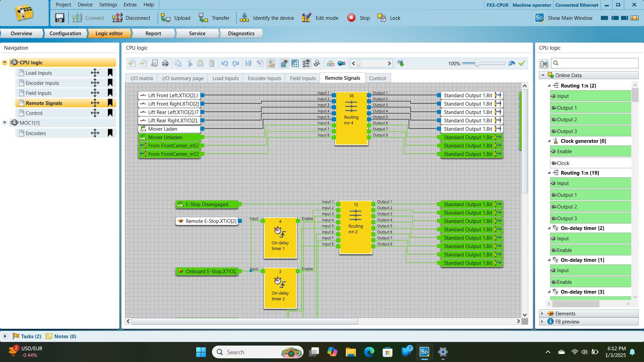Image resolution: width=644 pixels, height=362 pixels.
Task: Click the Online Data search field
Action: [595, 63]
